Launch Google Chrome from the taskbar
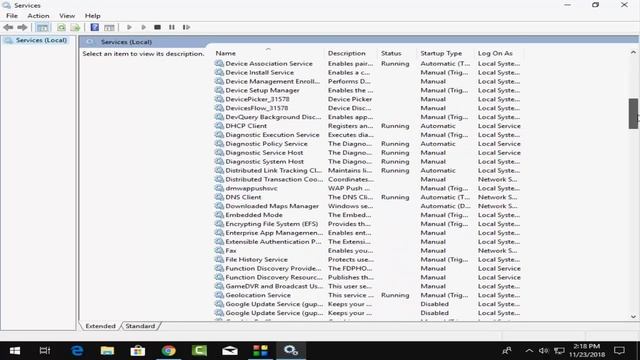Screen dimensions: 640x360 (x=168, y=351)
